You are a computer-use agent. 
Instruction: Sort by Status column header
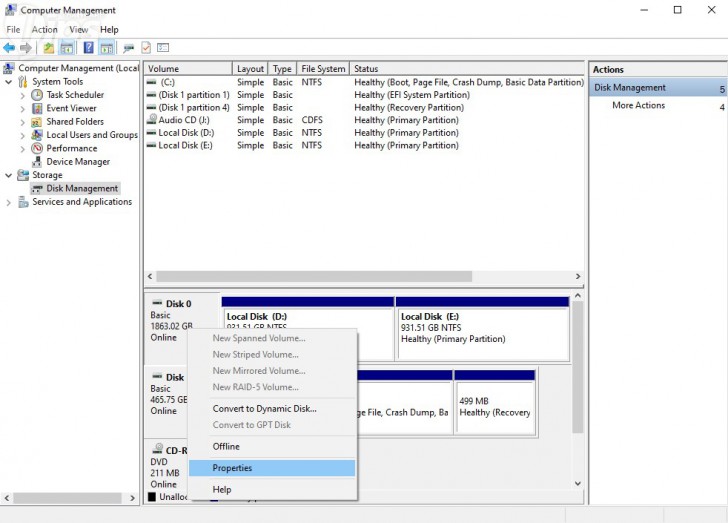coord(467,69)
